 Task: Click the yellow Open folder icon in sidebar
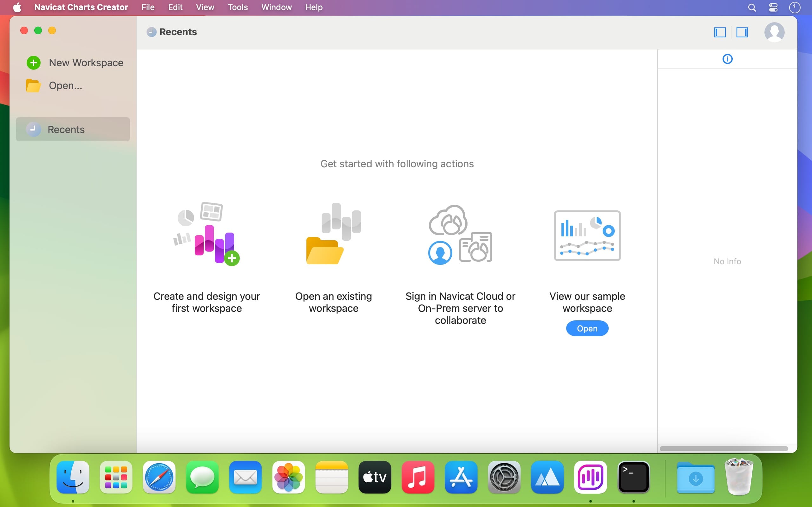click(33, 86)
